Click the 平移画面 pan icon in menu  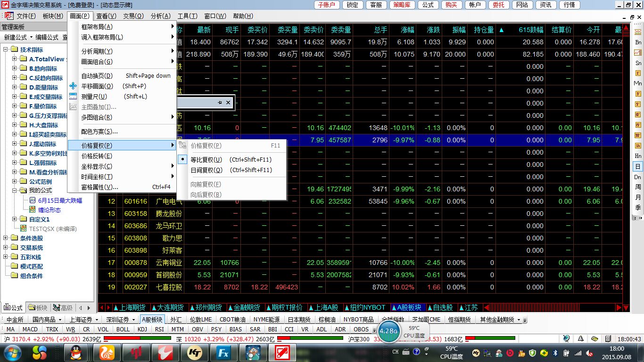tap(73, 86)
